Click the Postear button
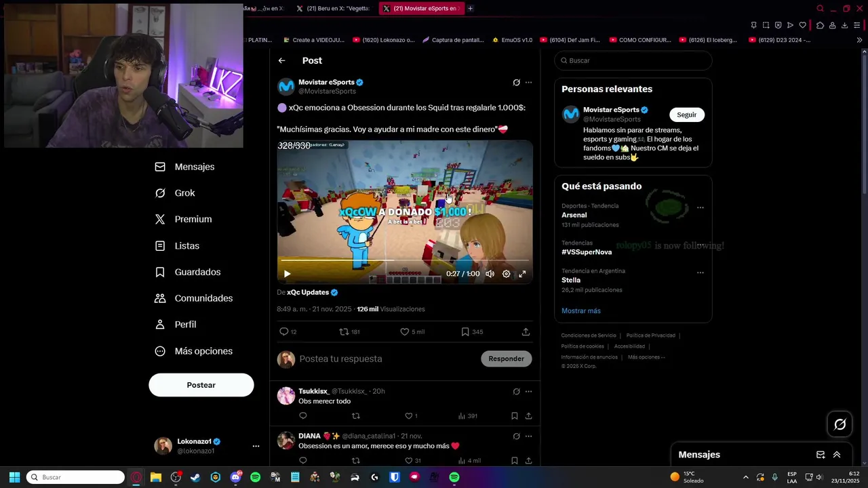Screen dimensions: 868x488 (201, 385)
